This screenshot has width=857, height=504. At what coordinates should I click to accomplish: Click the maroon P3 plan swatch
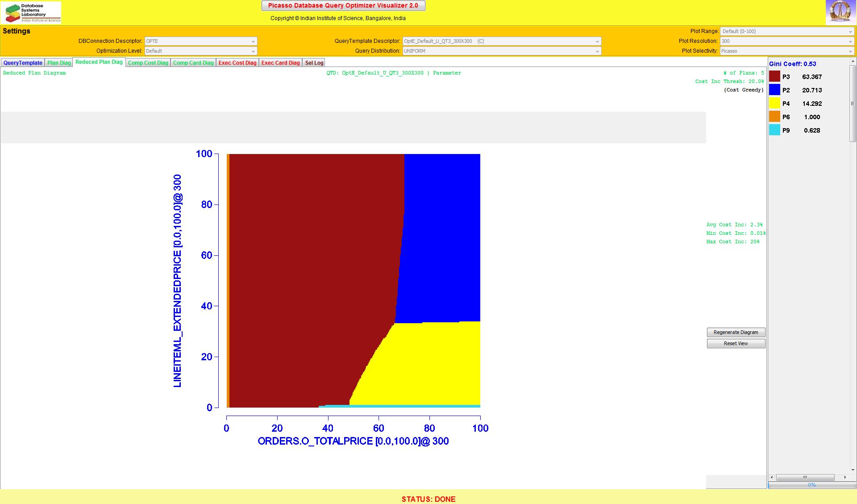774,76
